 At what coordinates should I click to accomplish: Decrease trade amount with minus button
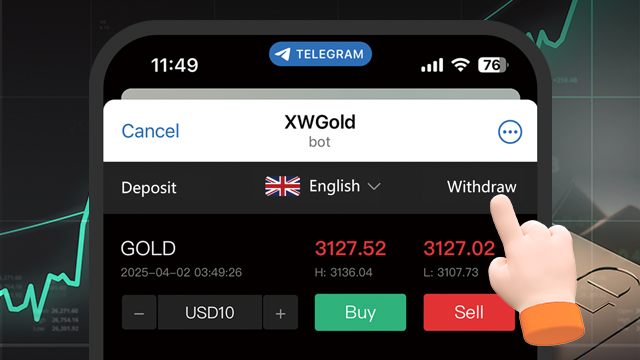[x=139, y=313]
